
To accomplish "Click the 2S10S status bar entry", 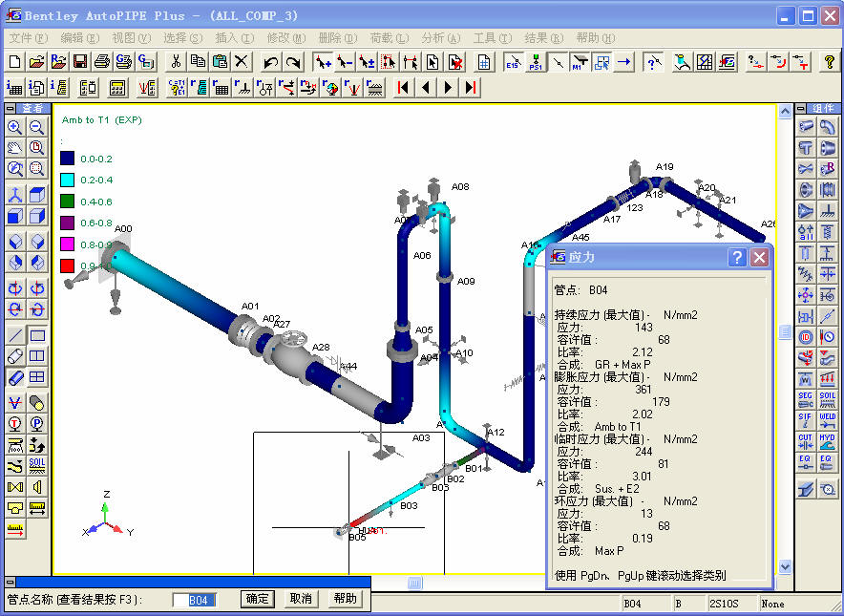I will [x=724, y=605].
